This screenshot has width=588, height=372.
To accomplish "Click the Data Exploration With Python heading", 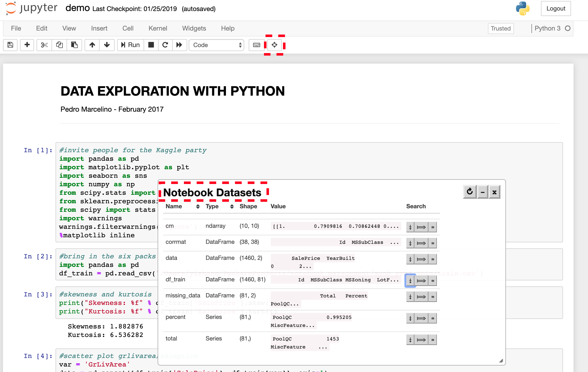I will (x=173, y=91).
